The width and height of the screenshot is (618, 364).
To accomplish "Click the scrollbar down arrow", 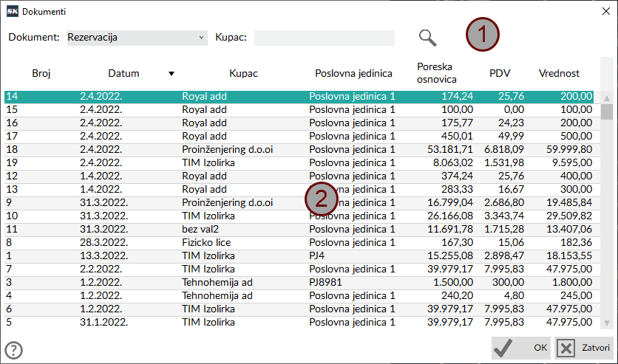I will coord(607,323).
